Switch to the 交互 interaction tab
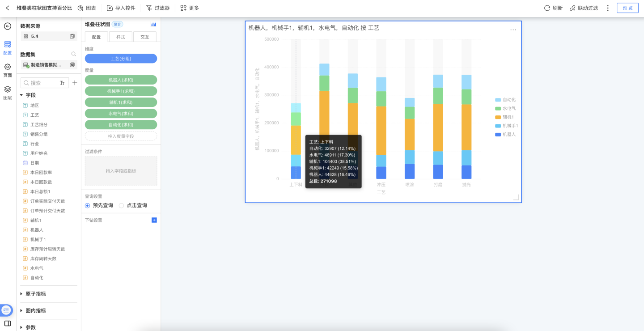This screenshot has width=644, height=331. tap(145, 37)
